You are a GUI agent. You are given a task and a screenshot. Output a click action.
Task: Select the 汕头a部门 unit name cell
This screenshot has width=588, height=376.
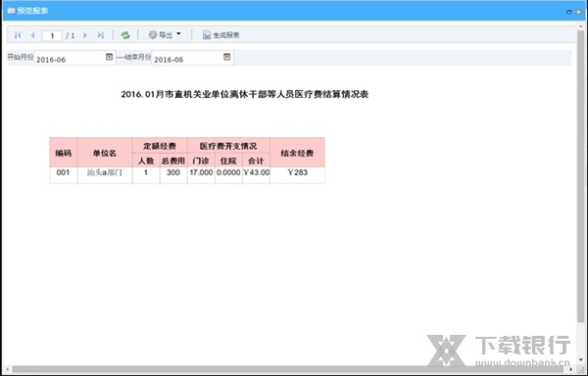click(105, 175)
